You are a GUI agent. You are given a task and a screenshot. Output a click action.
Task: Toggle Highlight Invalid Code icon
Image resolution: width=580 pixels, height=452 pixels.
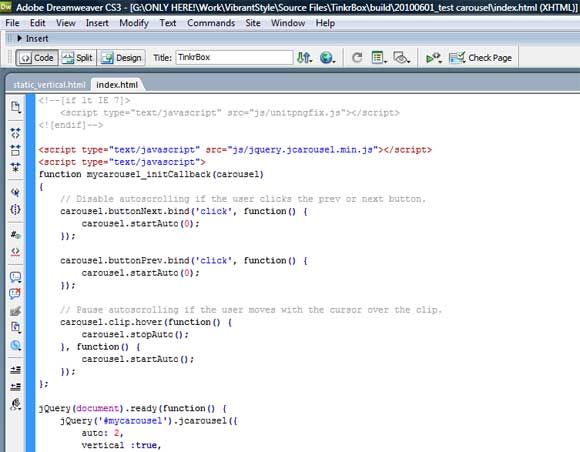[x=15, y=251]
